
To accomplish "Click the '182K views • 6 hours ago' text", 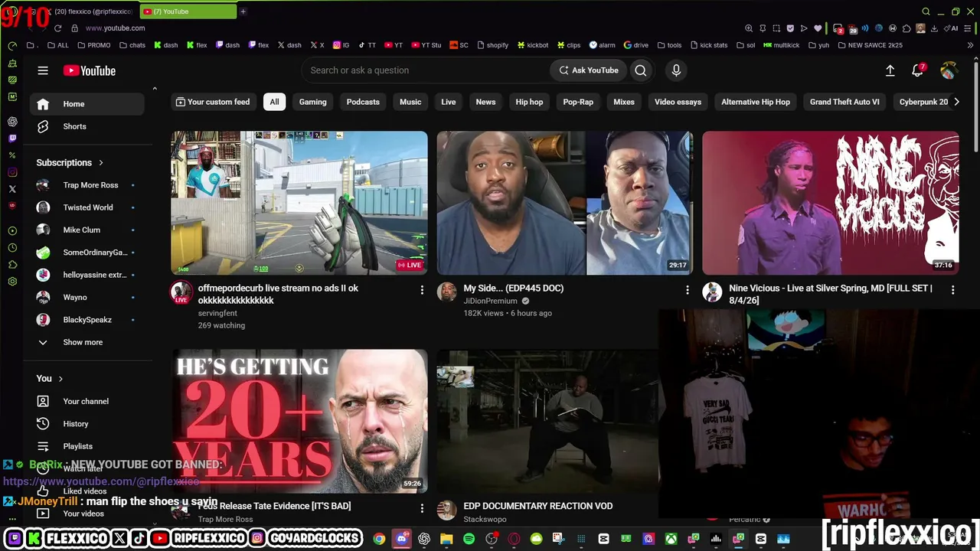I will click(508, 313).
